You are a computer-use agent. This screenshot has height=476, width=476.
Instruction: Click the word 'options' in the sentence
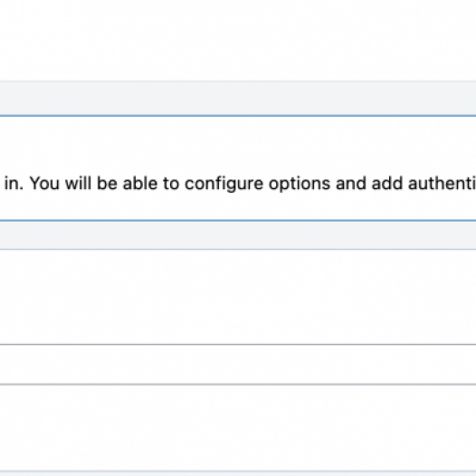tap(300, 186)
